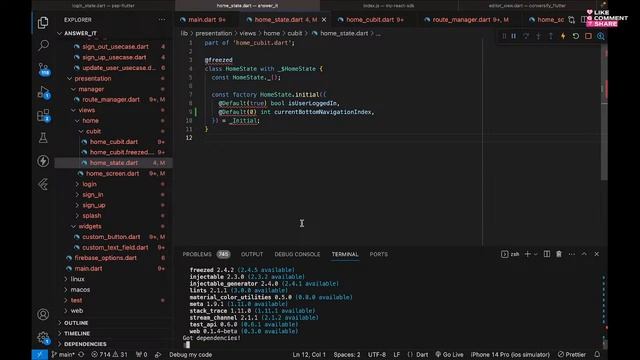Image resolution: width=640 pixels, height=360 pixels.
Task: Kill the terminal with trash icon
Action: click(x=559, y=254)
